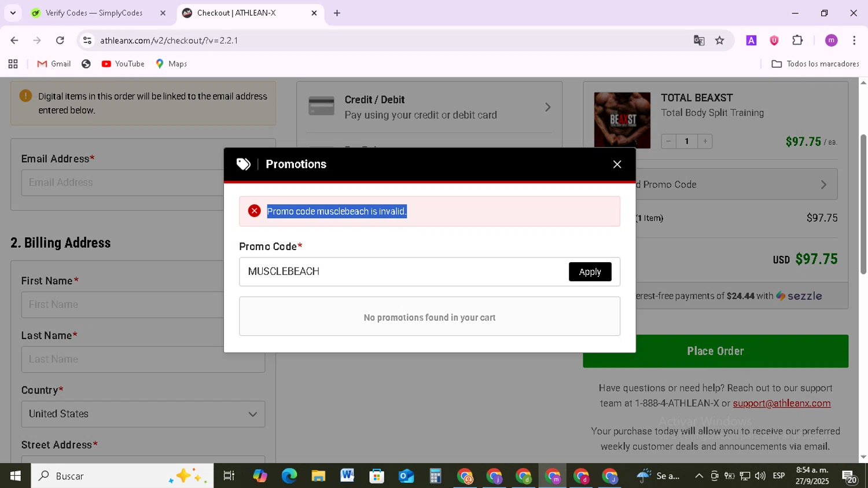
Task: Open Todos los marcadores folder
Action: [x=815, y=64]
